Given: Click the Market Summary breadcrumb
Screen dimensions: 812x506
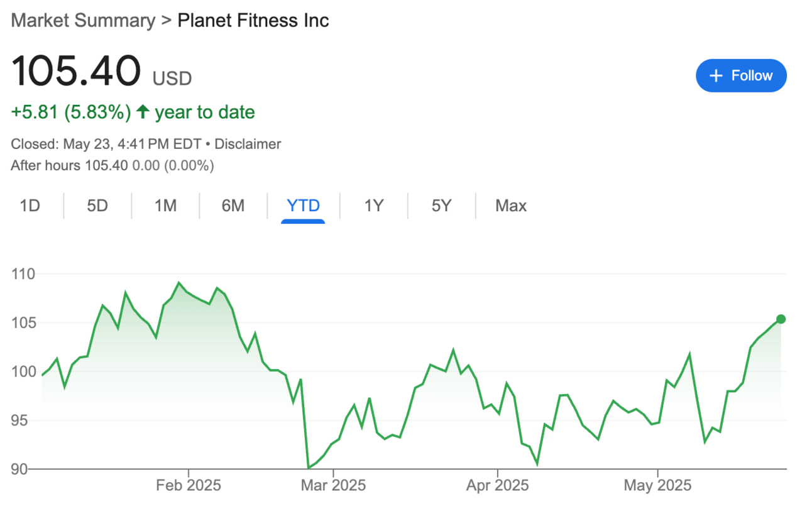Looking at the screenshot, I should 83,20.
